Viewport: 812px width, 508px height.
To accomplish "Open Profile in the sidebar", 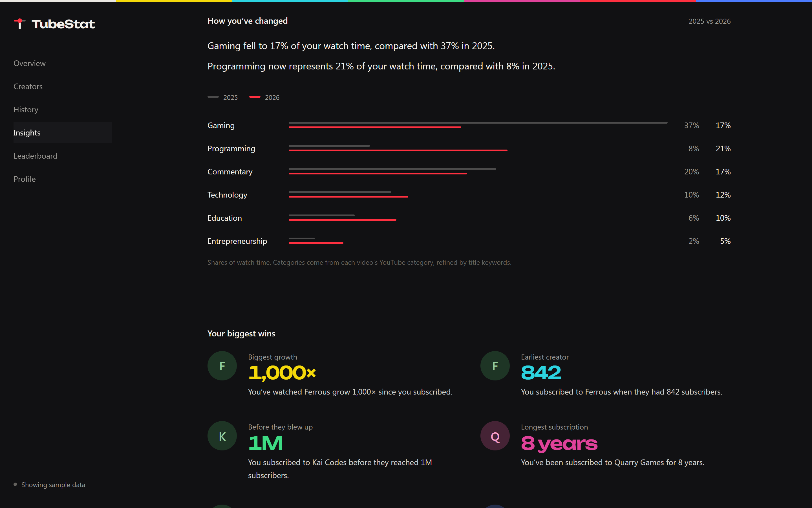I will [25, 179].
